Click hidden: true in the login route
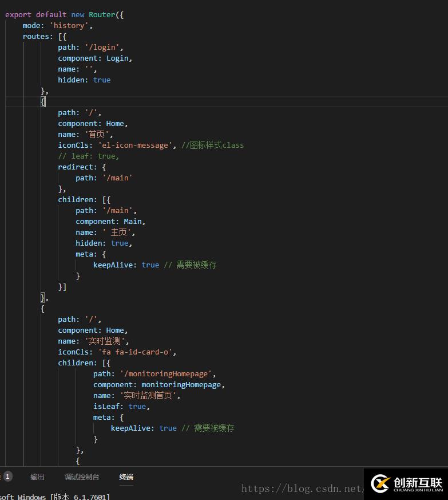This screenshot has width=448, height=500. 84,80
